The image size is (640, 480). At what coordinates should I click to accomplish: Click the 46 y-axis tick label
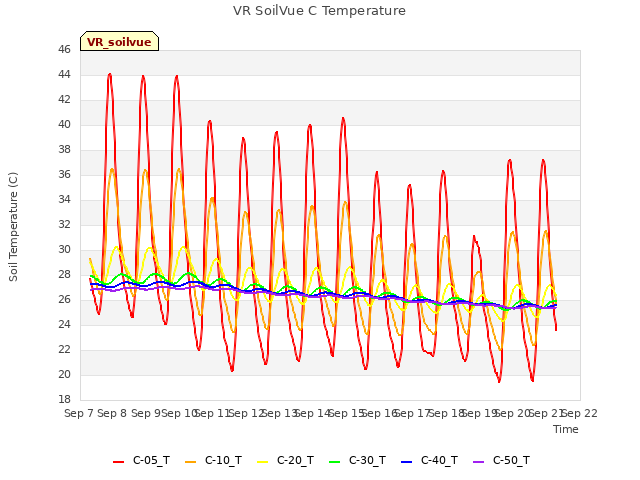64,50
